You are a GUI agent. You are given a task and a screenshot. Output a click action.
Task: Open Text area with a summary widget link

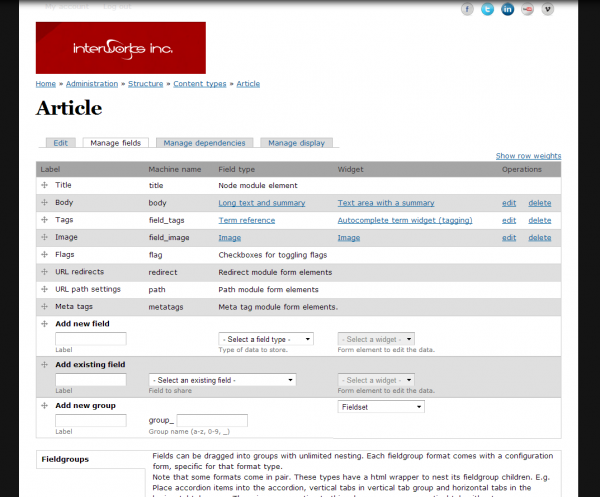click(x=386, y=203)
